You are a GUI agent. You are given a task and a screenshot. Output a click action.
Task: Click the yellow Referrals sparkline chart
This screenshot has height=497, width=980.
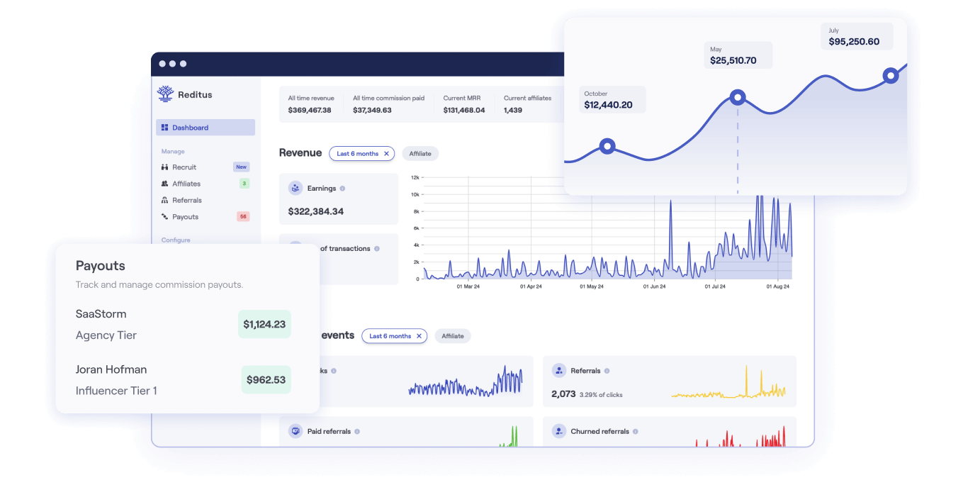[x=728, y=383]
